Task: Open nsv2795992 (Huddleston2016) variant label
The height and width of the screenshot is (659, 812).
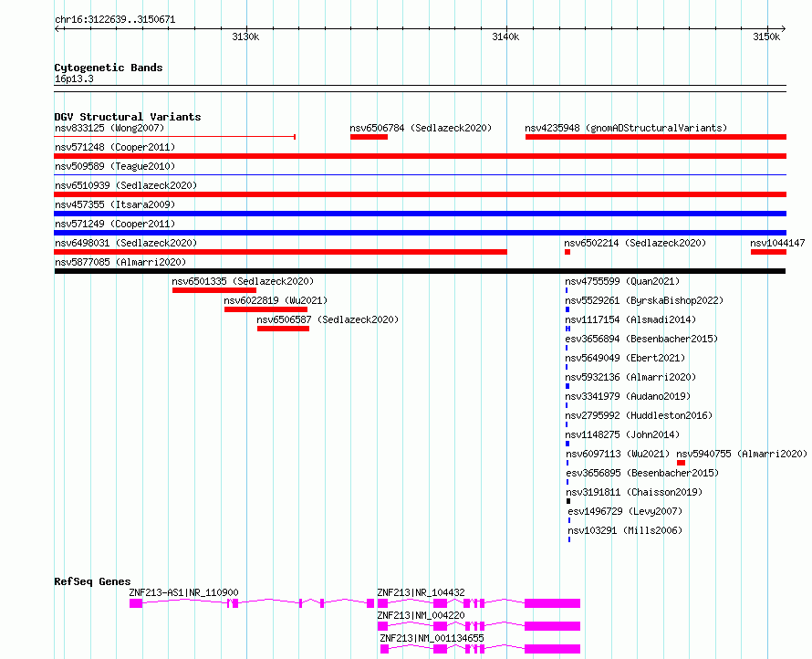Action: click(x=639, y=415)
